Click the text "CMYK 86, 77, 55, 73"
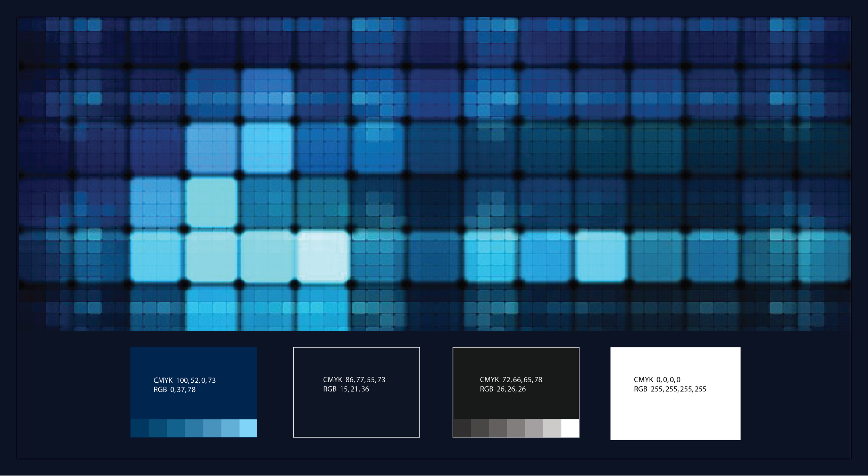This screenshot has height=476, width=868. 354,380
